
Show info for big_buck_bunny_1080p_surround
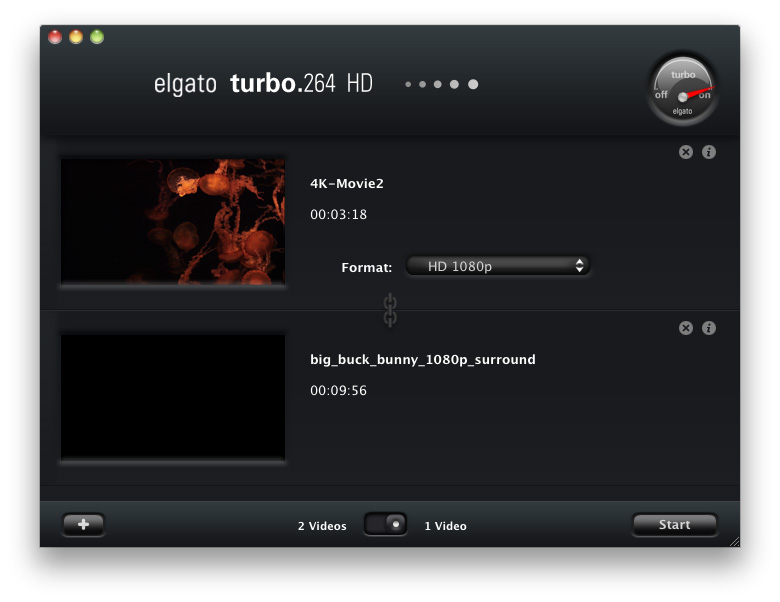pyautogui.click(x=709, y=328)
